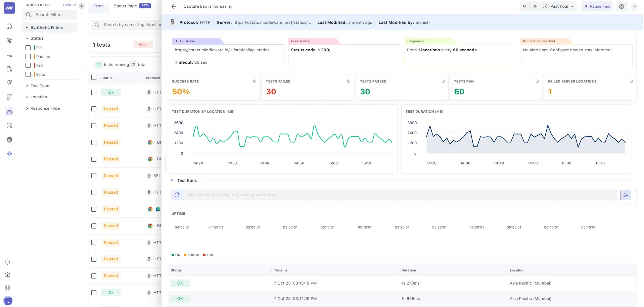
Task: Open the Reports document icon in sidebar
Action: pyautogui.click(x=9, y=69)
